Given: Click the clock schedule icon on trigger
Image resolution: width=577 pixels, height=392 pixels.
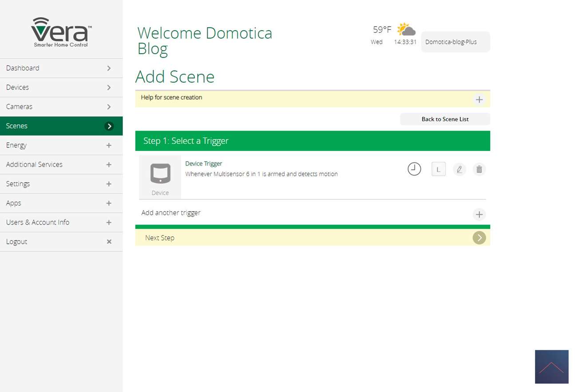Looking at the screenshot, I should 414,169.
